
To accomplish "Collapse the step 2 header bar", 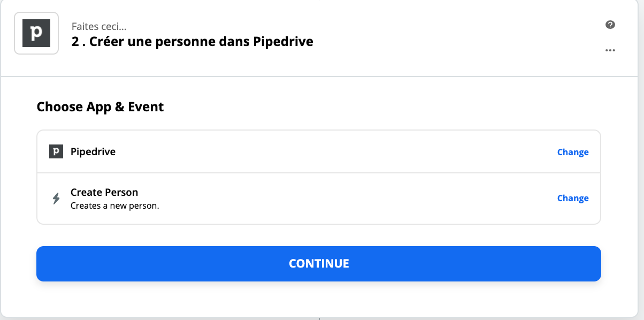I will pyautogui.click(x=322, y=38).
